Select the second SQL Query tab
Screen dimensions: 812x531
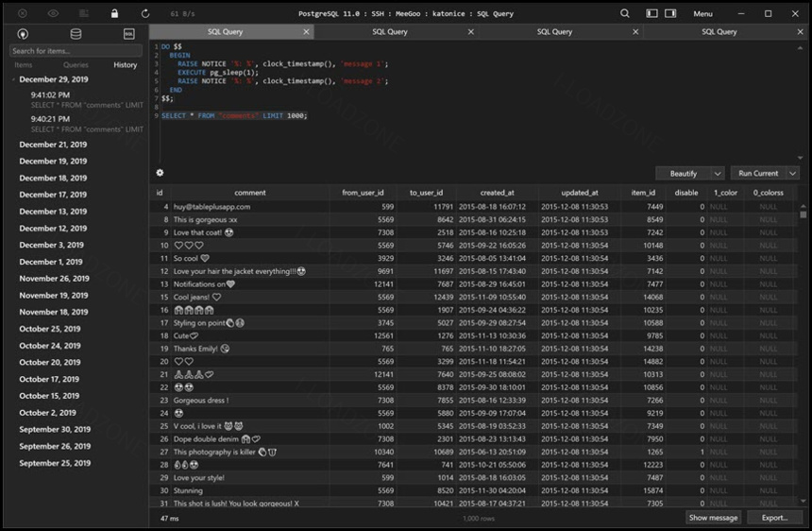[389, 31]
